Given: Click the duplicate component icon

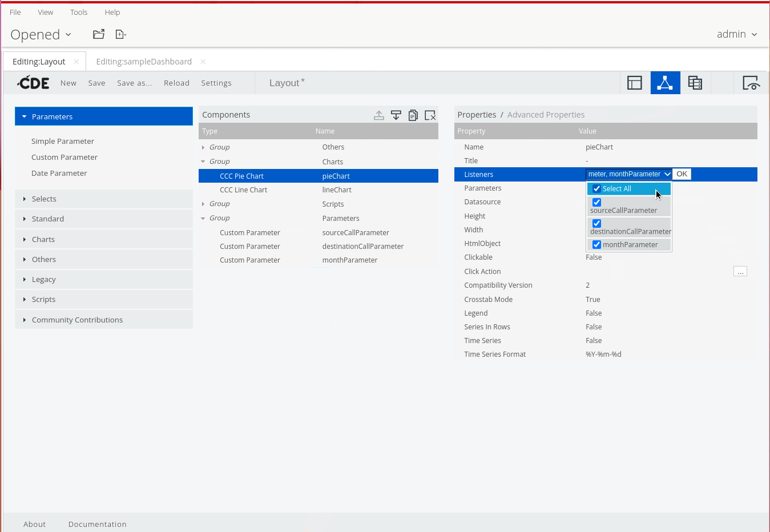Looking at the screenshot, I should click(x=413, y=115).
